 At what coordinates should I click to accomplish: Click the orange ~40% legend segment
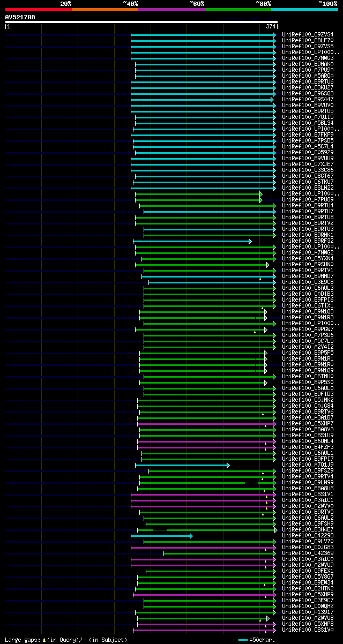point(105,9)
